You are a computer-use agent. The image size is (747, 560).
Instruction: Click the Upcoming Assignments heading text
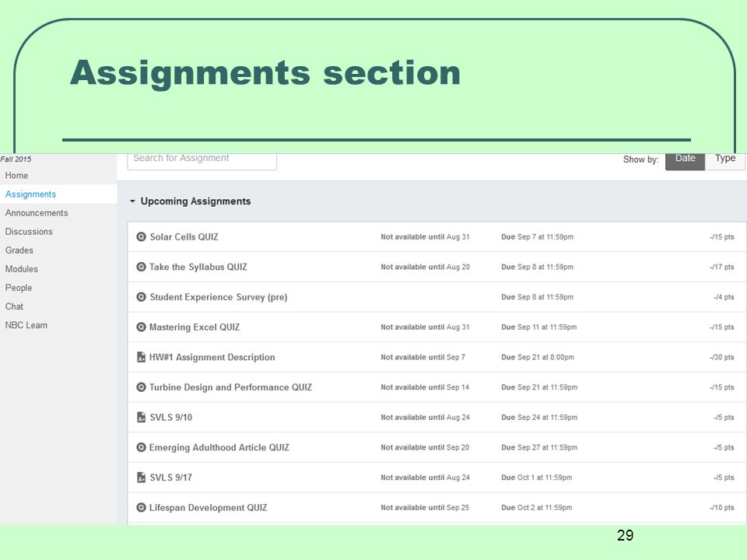(x=196, y=201)
